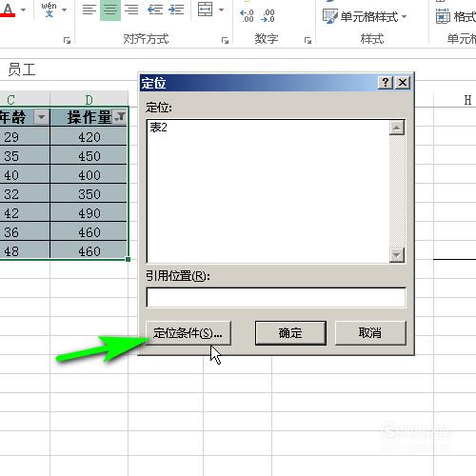This screenshot has width=476, height=476.
Task: Click the 定位 list scroll up arrow
Action: pyautogui.click(x=397, y=128)
